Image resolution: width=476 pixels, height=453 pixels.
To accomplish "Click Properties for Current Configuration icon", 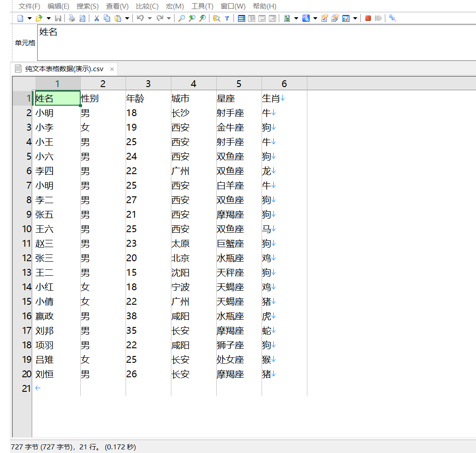I will coord(325,18).
